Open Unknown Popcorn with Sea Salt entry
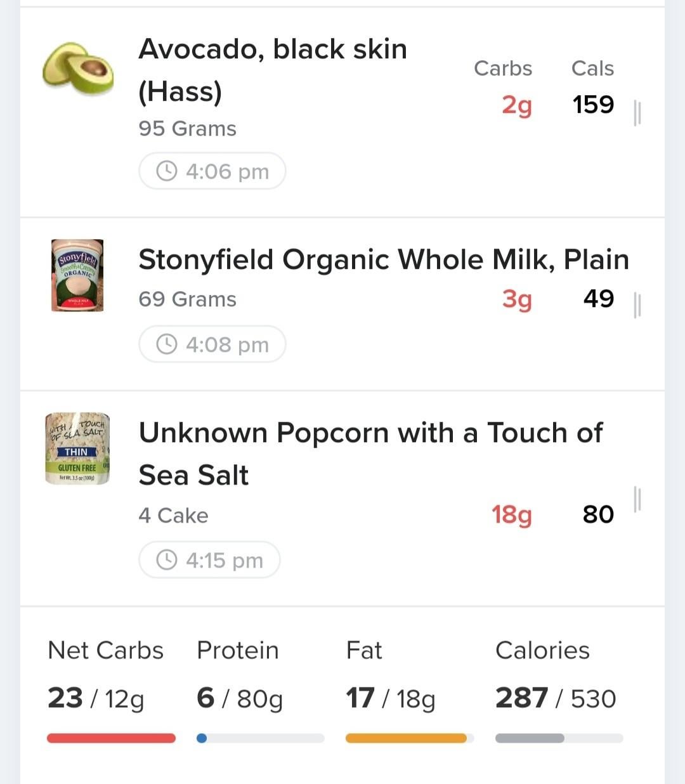685x784 pixels. pos(342,499)
